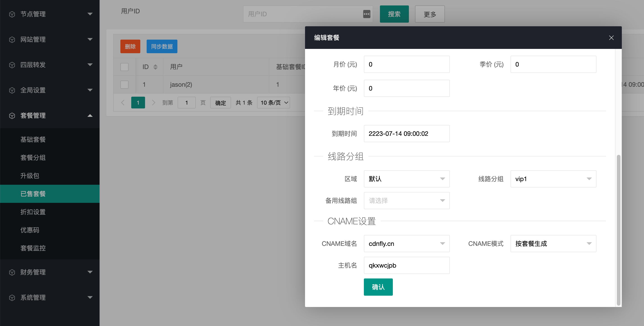Click the 到期时间 date input field

[x=406, y=134]
